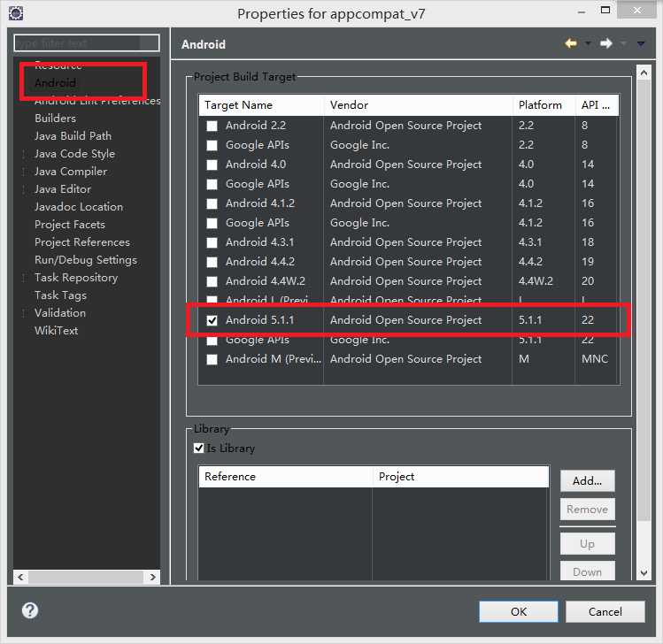Click the forward navigation arrow icon
Screen dimensions: 663x644
click(x=606, y=43)
